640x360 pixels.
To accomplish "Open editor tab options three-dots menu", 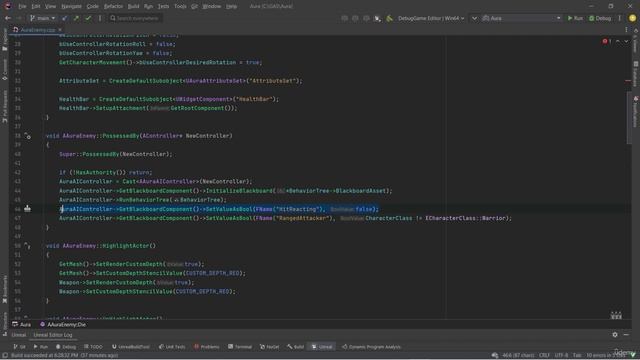I will tap(627, 30).
